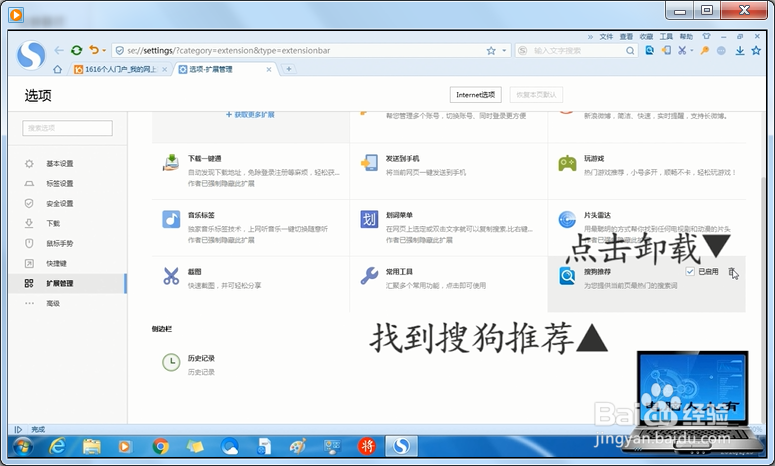
Task: Open the 常用工具 wrench extension icon
Action: click(x=369, y=276)
